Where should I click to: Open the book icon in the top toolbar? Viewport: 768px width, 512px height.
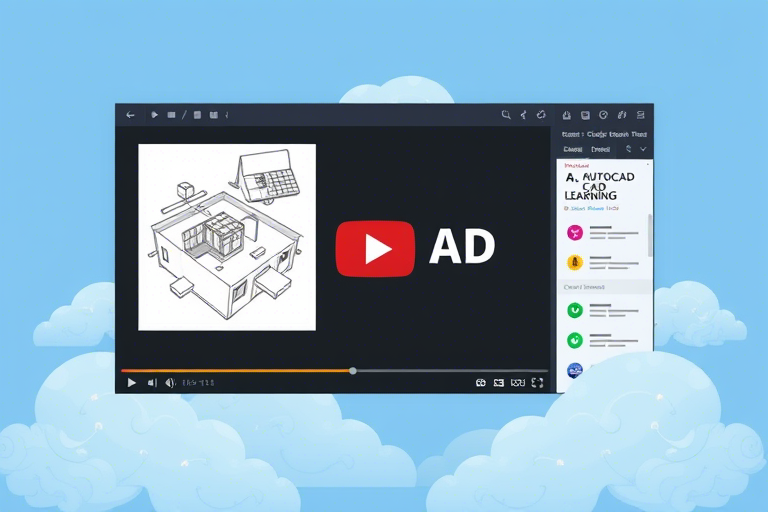pos(214,115)
